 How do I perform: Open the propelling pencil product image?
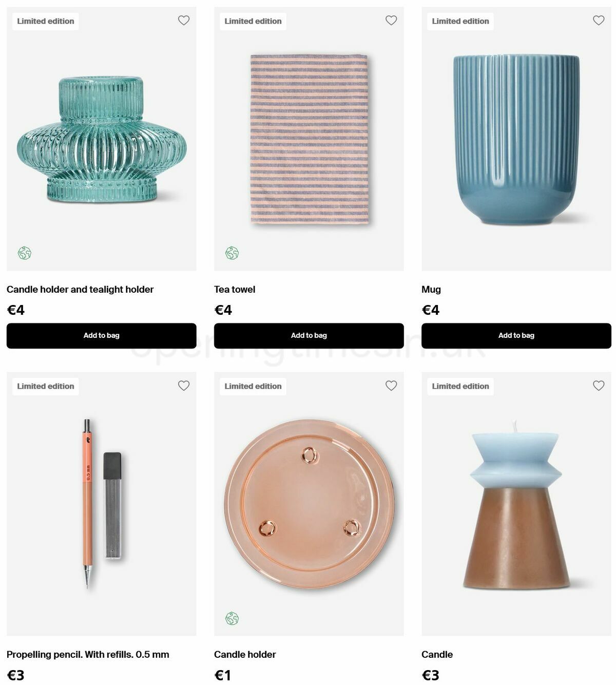point(102,504)
